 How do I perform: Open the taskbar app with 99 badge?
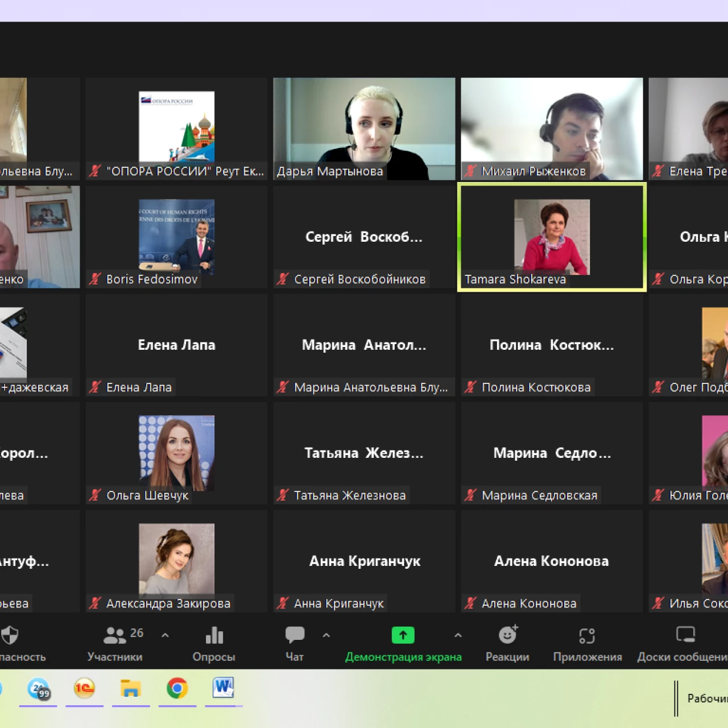pos(38,688)
